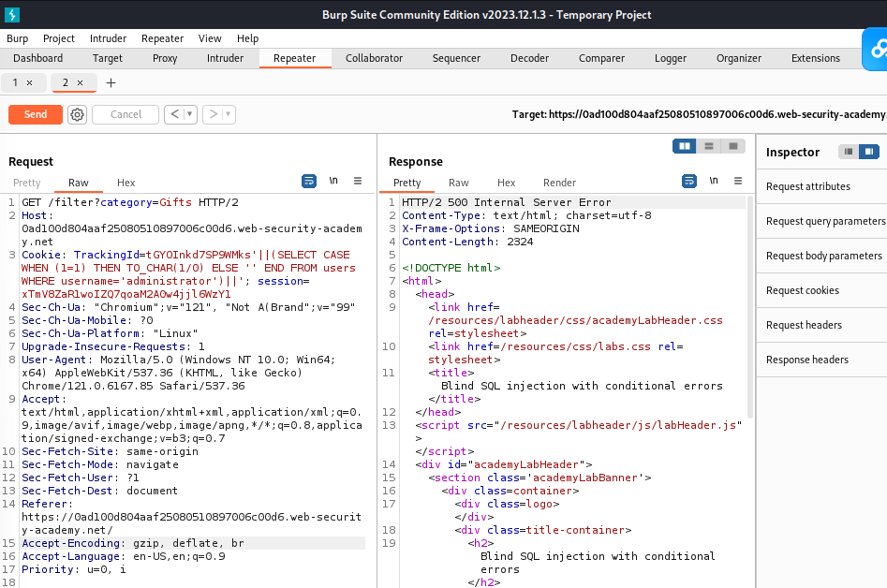The height and width of the screenshot is (588, 887).
Task: Select Repeater sub-tab 1
Action: pyautogui.click(x=15, y=83)
